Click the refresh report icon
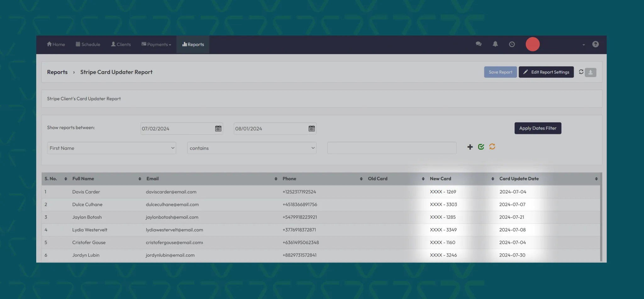This screenshot has height=299, width=644. coord(581,72)
